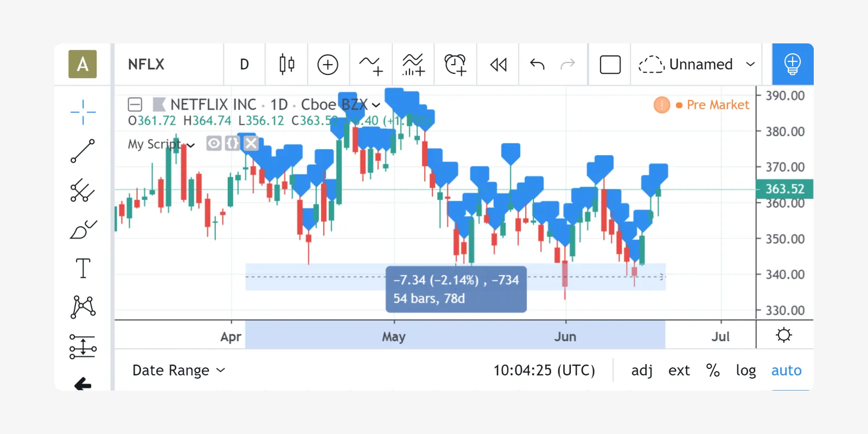The image size is (868, 434).
Task: Select the trend line drawing tool
Action: coord(83,151)
